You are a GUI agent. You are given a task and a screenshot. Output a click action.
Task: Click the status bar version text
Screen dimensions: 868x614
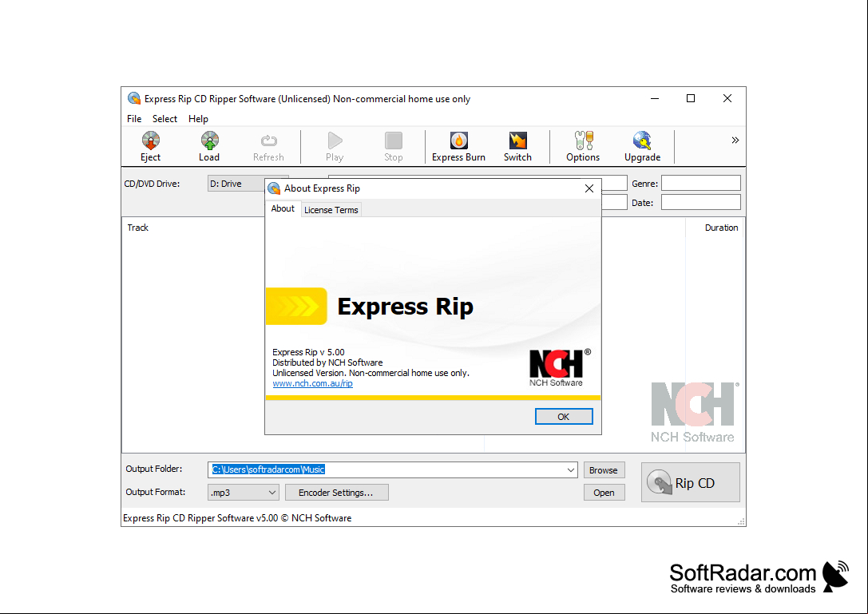[x=237, y=518]
